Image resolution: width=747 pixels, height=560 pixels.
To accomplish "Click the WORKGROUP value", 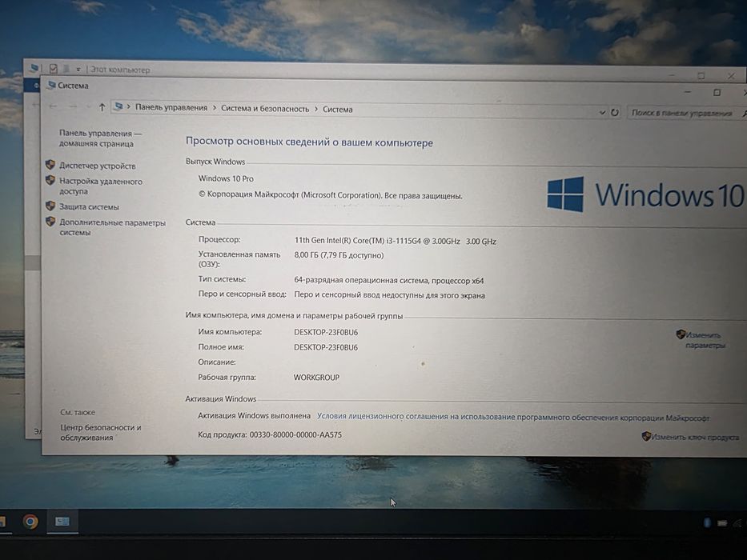I will click(316, 377).
